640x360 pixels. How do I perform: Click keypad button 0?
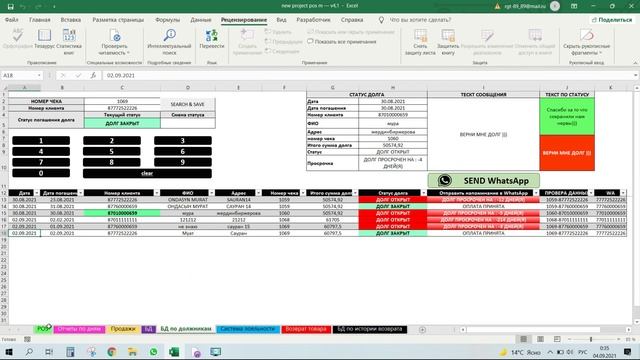tap(41, 173)
